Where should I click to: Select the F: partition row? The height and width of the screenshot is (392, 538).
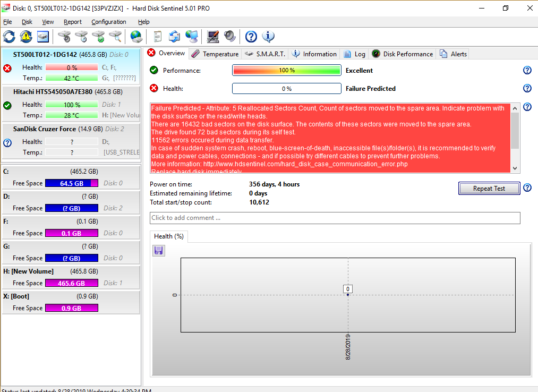[71, 227]
